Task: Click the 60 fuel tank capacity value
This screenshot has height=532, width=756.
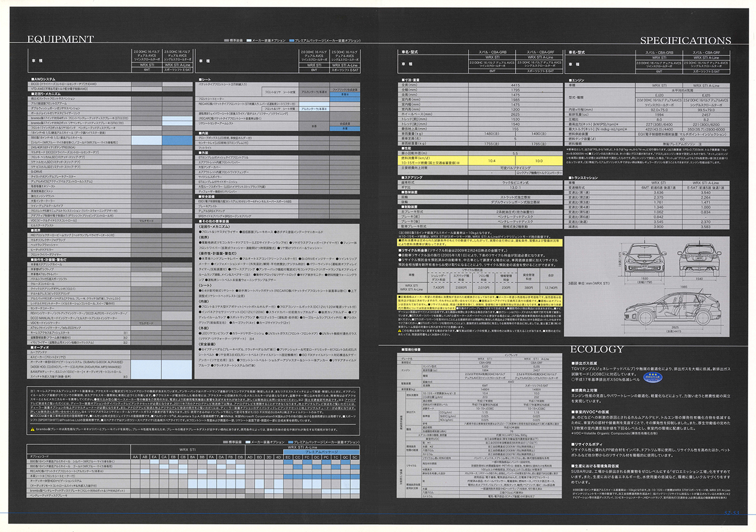Action: pyautogui.click(x=682, y=139)
